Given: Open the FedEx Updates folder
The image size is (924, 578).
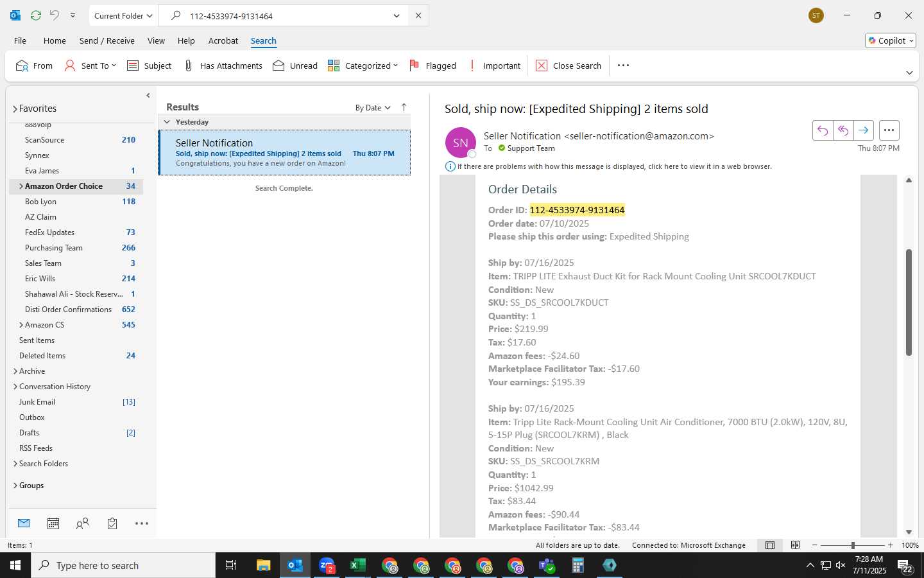Looking at the screenshot, I should click(49, 232).
